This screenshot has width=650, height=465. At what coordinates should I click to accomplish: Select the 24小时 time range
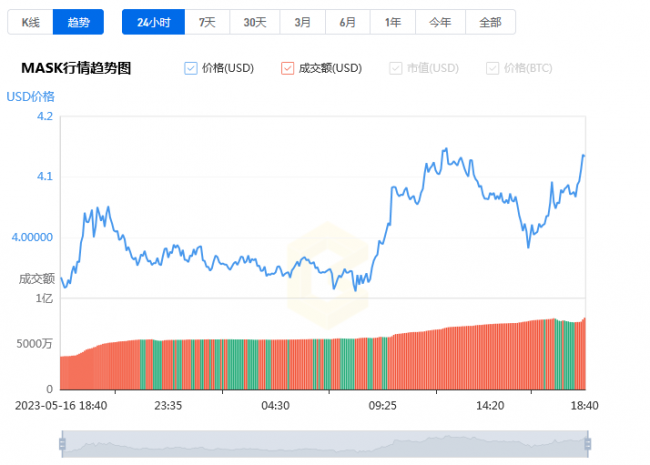click(x=153, y=22)
